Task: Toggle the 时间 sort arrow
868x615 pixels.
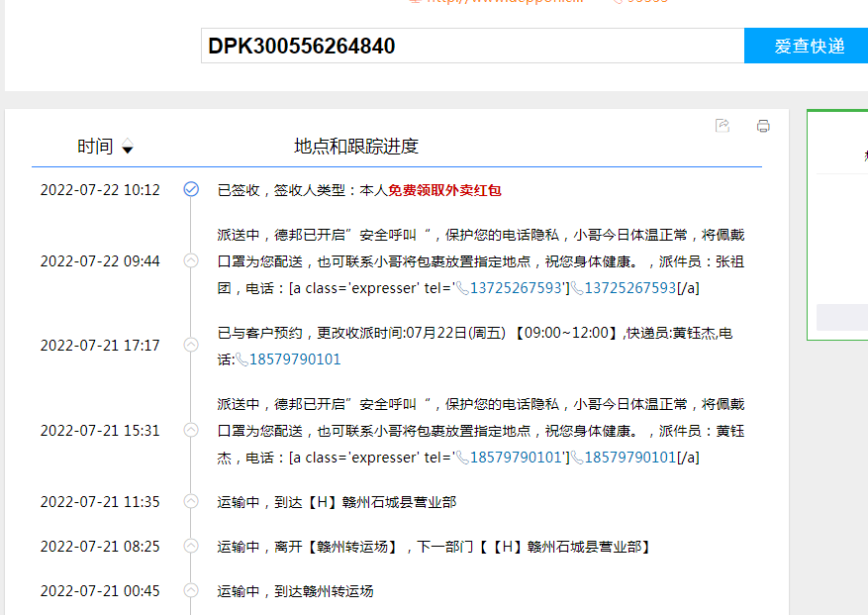Action: (128, 147)
